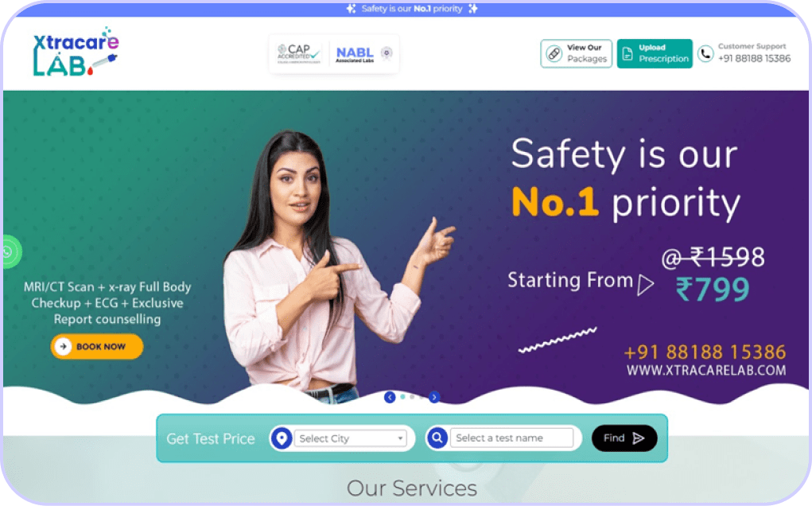Select the second carousel dot indicator
The width and height of the screenshot is (812, 506).
(412, 397)
